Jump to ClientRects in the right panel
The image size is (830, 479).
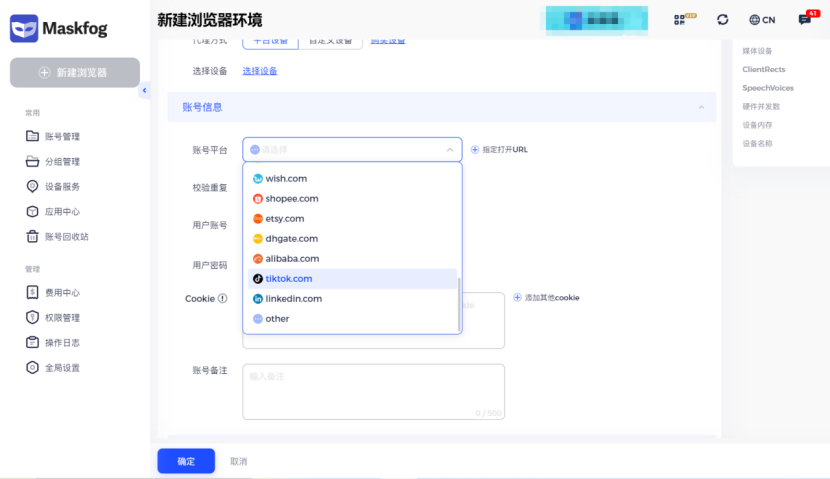[x=763, y=69]
